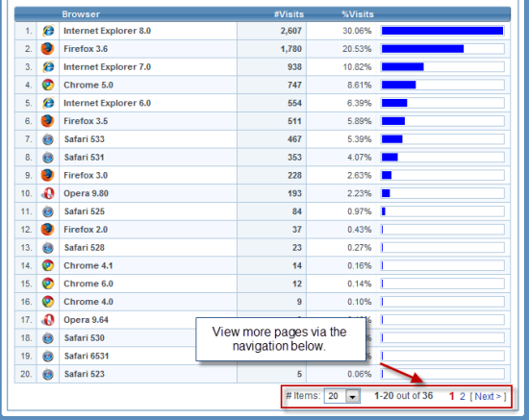The height and width of the screenshot is (420, 529).
Task: Click the visits value 747
Action: (x=294, y=86)
